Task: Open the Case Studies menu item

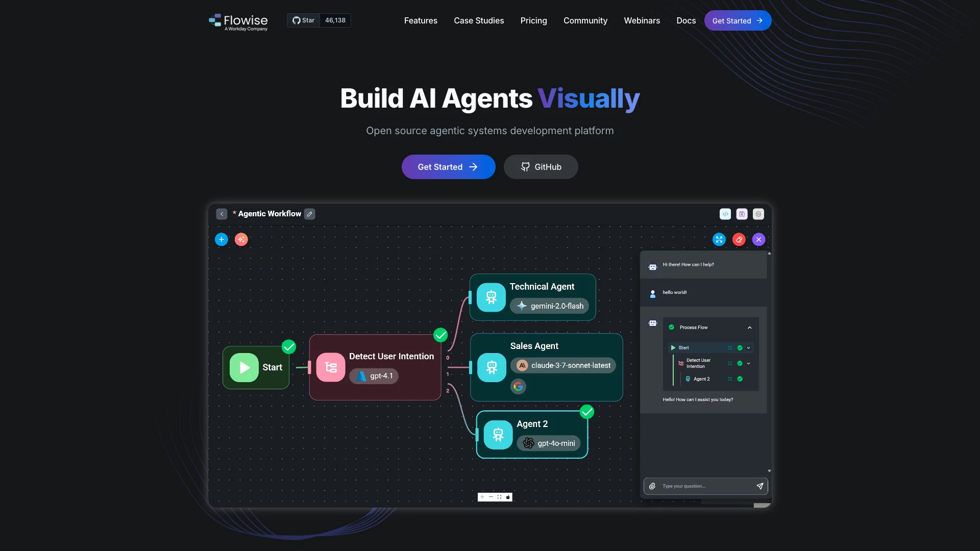Action: 478,20
